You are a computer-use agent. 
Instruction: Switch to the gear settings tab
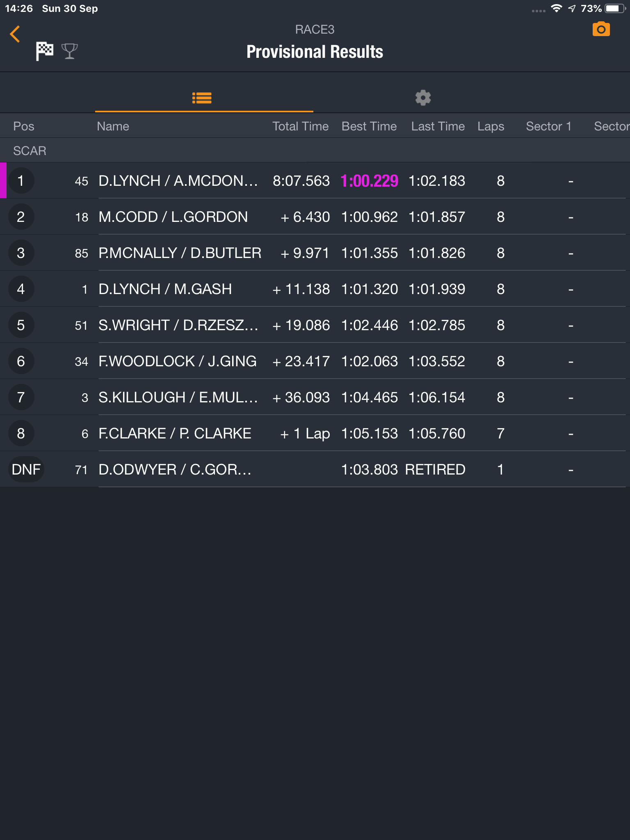coord(423,98)
